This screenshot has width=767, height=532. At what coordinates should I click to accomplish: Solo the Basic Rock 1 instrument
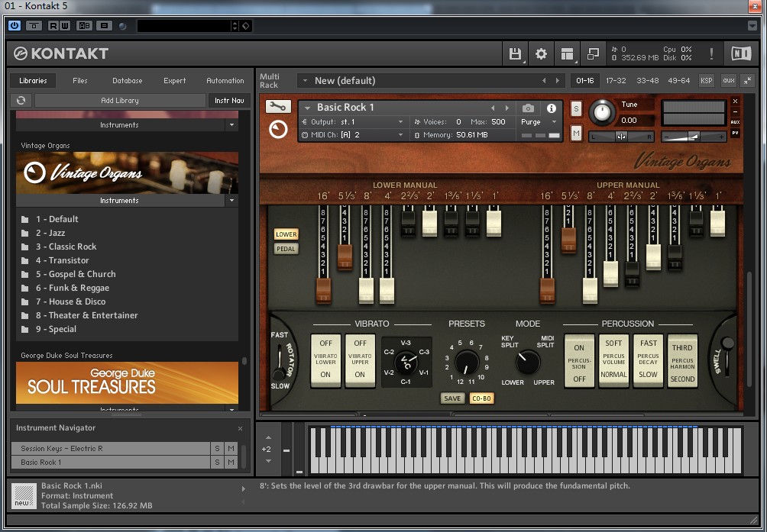tap(576, 108)
